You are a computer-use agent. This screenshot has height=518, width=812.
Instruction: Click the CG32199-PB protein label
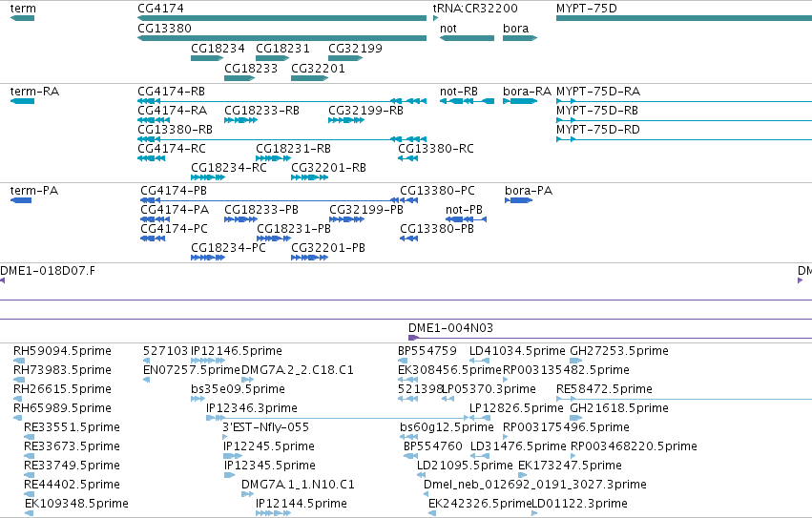pos(366,210)
